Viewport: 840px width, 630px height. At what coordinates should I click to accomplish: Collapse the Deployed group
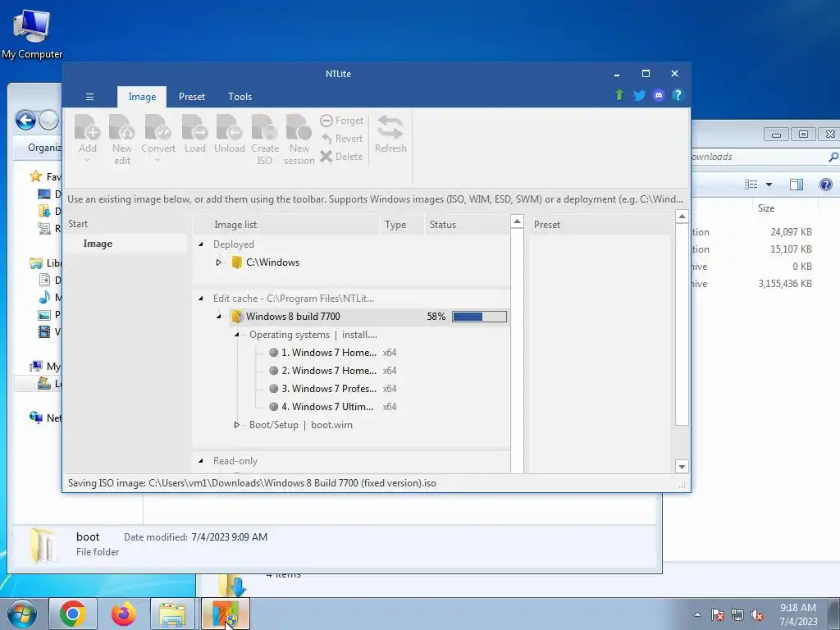tap(201, 244)
